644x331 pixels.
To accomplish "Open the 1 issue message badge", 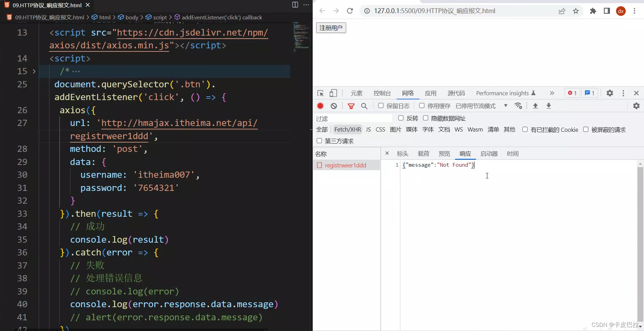I will (589, 93).
